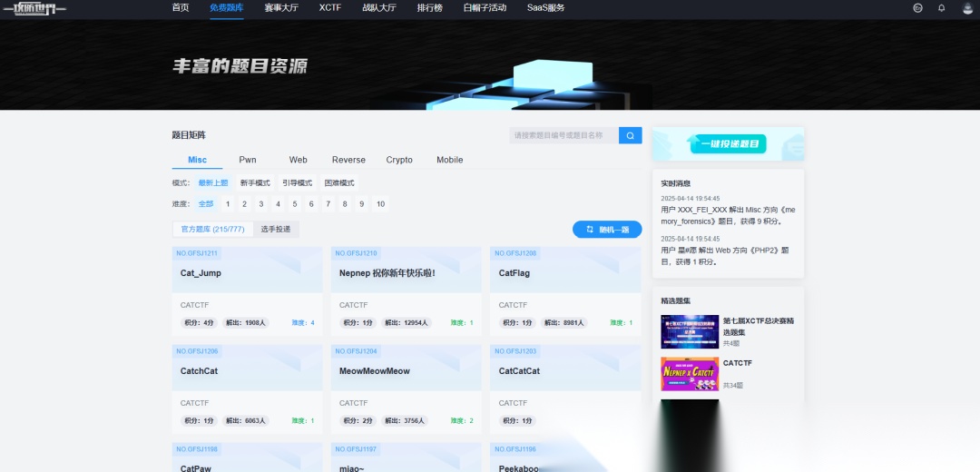Click the PHP2 live message text
980x472 pixels.
tap(726, 256)
